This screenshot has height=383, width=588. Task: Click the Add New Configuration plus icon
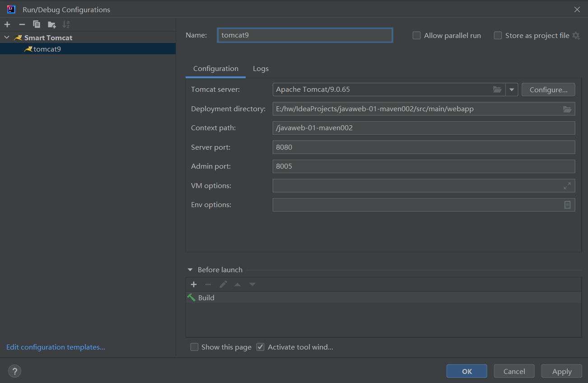(7, 24)
